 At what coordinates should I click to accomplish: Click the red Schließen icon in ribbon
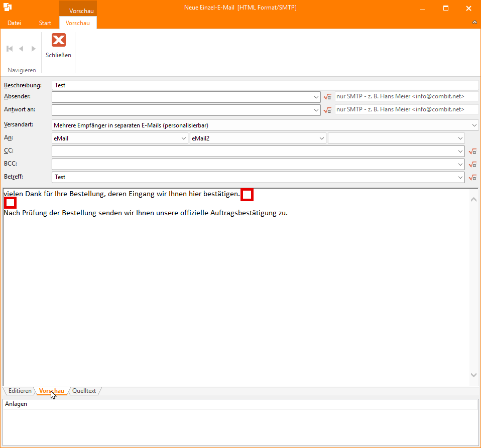click(x=59, y=40)
